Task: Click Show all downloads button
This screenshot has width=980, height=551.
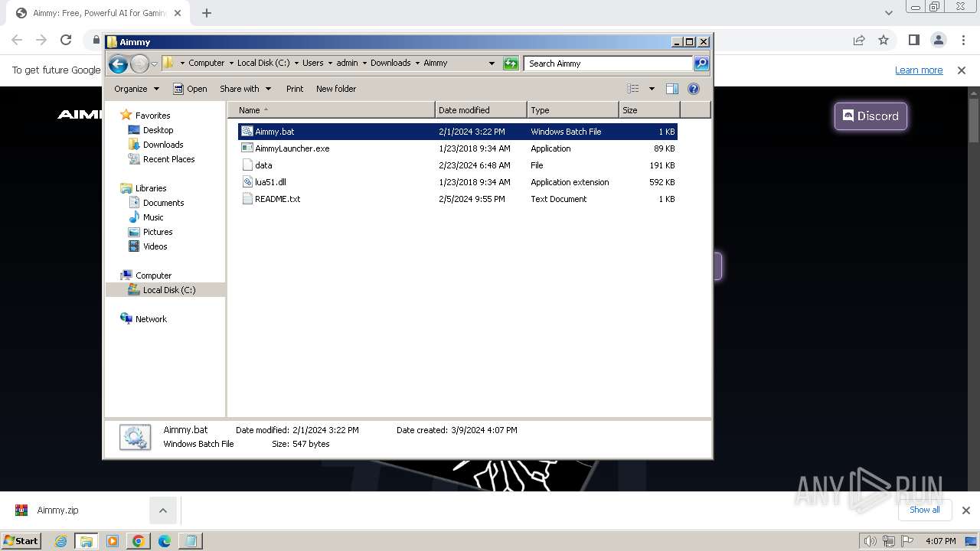Action: [x=924, y=510]
